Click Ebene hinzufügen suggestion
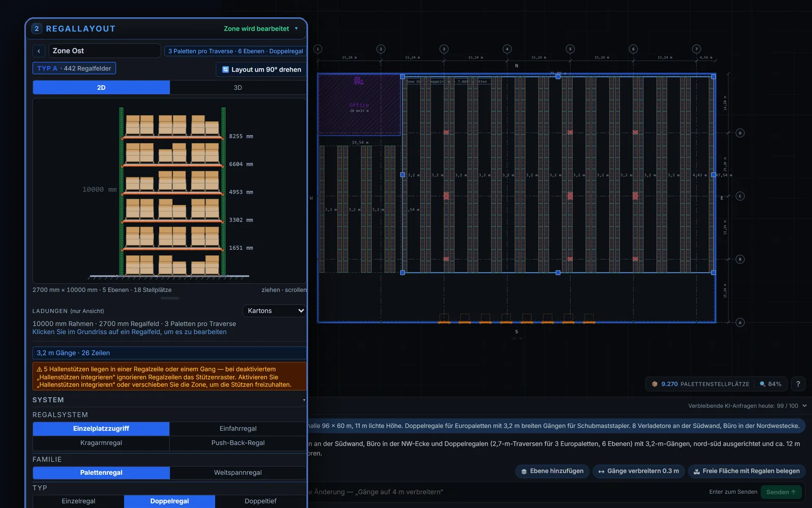The image size is (812, 508). coord(552,471)
